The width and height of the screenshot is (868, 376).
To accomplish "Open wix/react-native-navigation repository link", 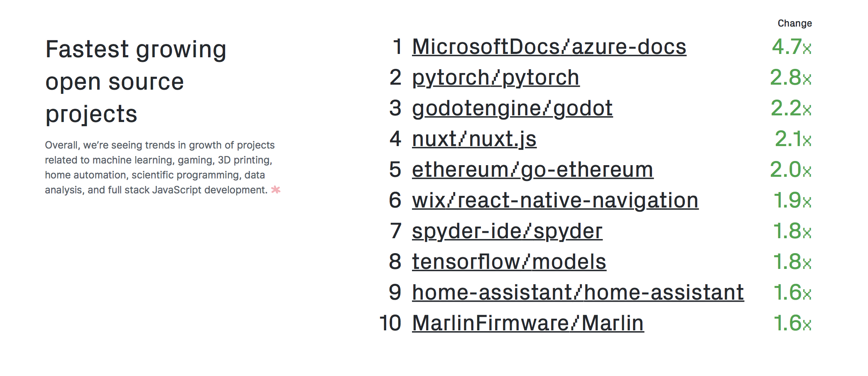I will click(x=555, y=200).
